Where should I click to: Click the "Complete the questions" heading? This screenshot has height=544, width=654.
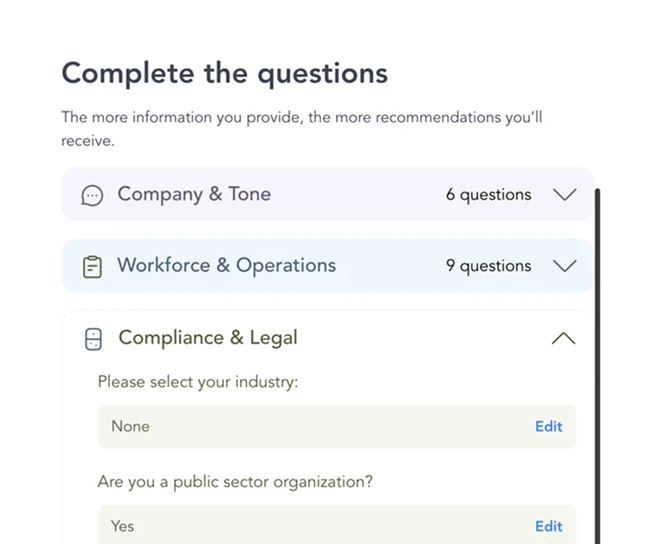click(x=225, y=73)
